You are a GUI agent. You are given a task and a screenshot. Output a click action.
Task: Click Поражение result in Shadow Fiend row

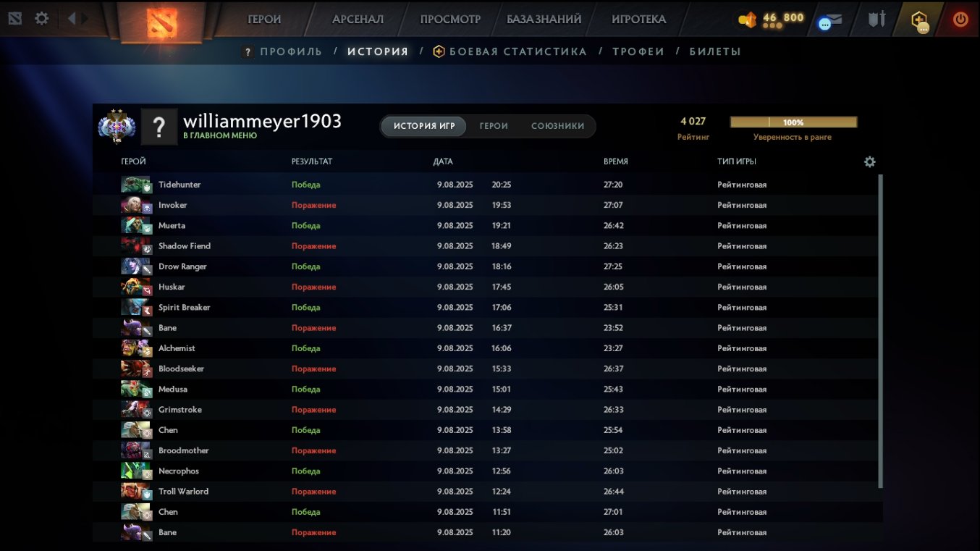pyautogui.click(x=313, y=246)
